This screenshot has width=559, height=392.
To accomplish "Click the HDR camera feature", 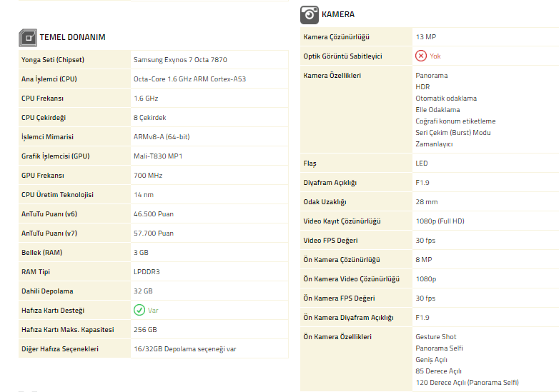I will coord(422,86).
